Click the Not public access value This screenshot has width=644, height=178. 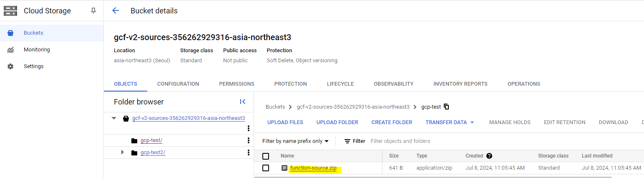[x=235, y=61]
